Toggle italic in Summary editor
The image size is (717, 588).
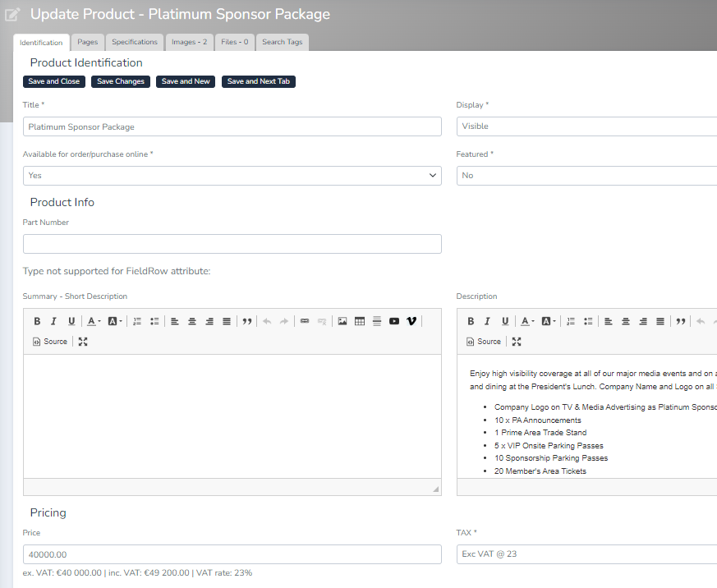click(53, 321)
